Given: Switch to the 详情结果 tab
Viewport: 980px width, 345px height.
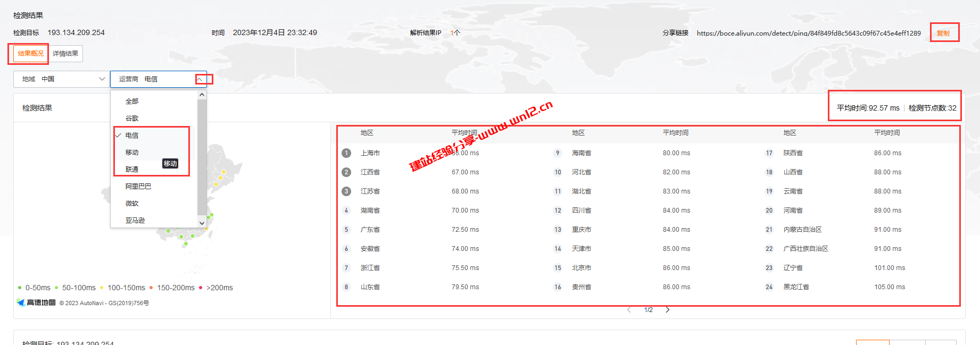Looking at the screenshot, I should coord(65,54).
